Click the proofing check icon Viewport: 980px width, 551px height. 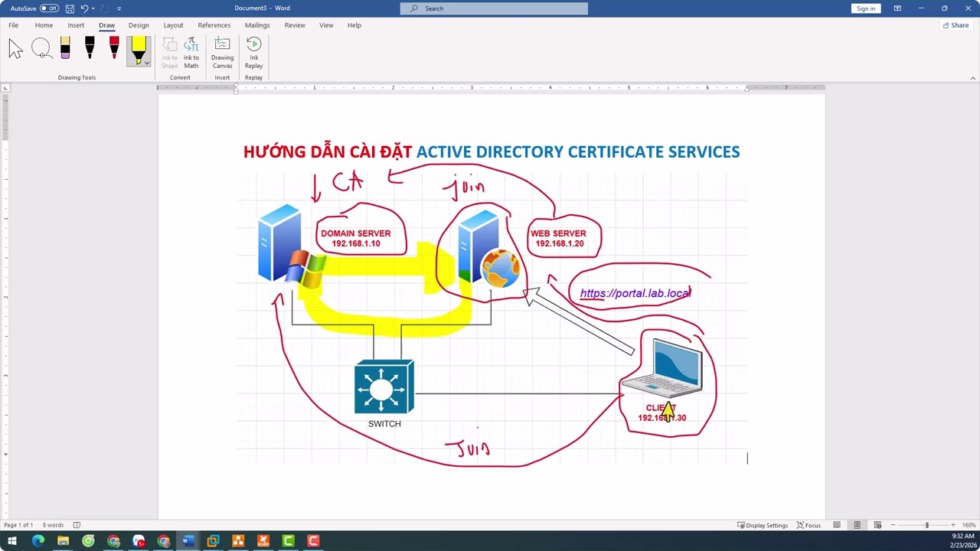[77, 525]
